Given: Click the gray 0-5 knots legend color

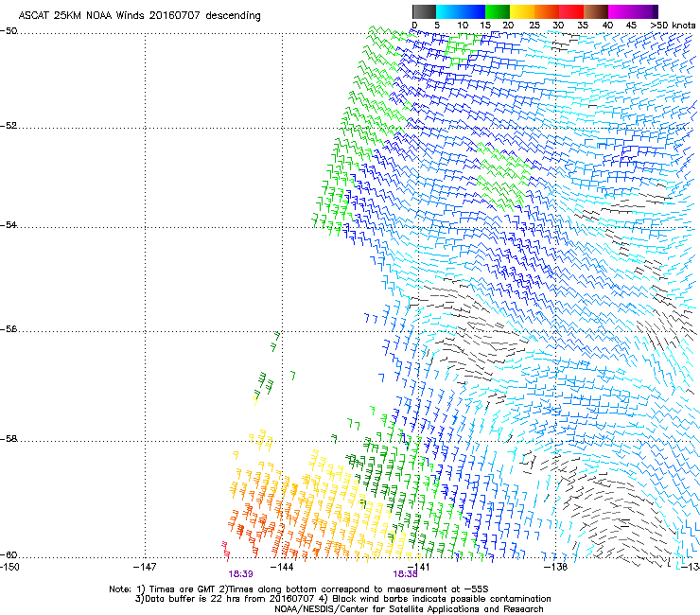Looking at the screenshot, I should tap(424, 11).
